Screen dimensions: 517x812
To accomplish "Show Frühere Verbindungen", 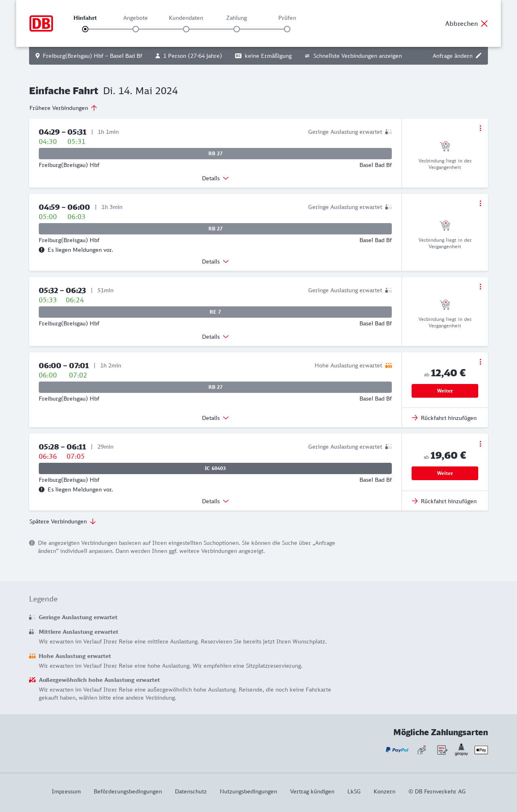I will tap(63, 108).
